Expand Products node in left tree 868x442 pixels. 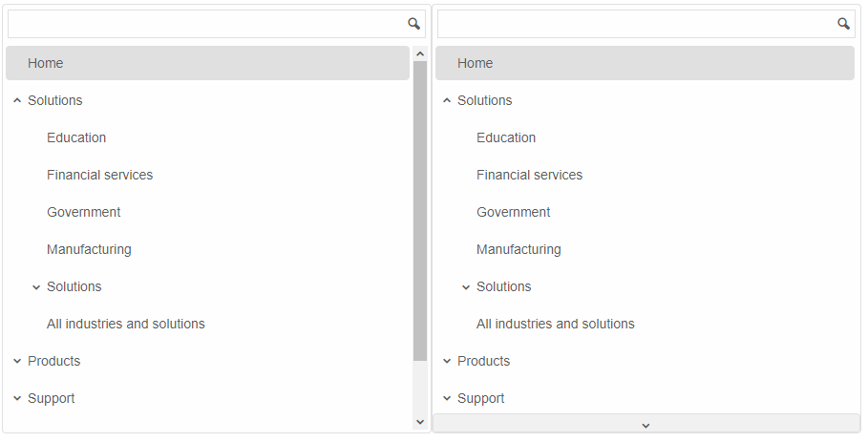pos(17,361)
